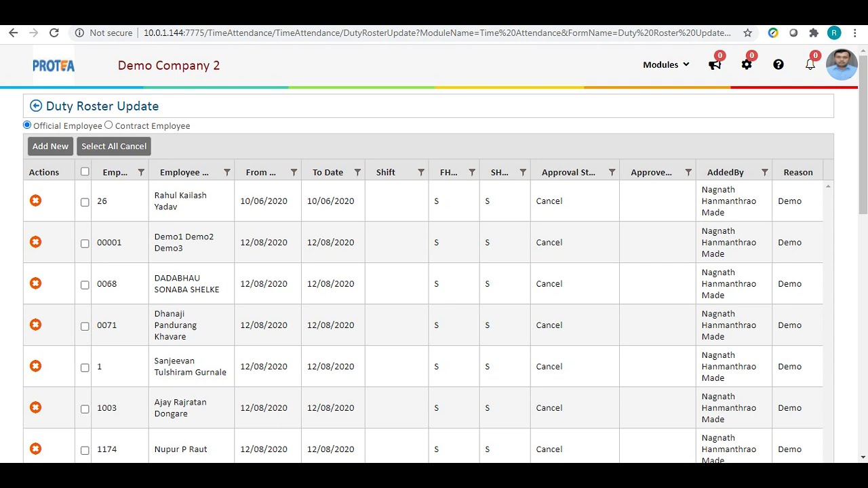This screenshot has height=488, width=868.
Task: Click the Select All Cancel button
Action: [x=114, y=146]
